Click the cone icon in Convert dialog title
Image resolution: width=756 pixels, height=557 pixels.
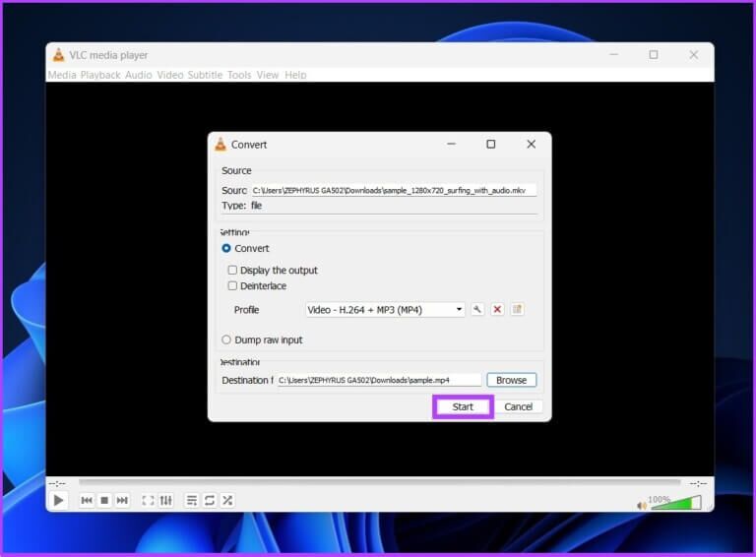click(220, 144)
